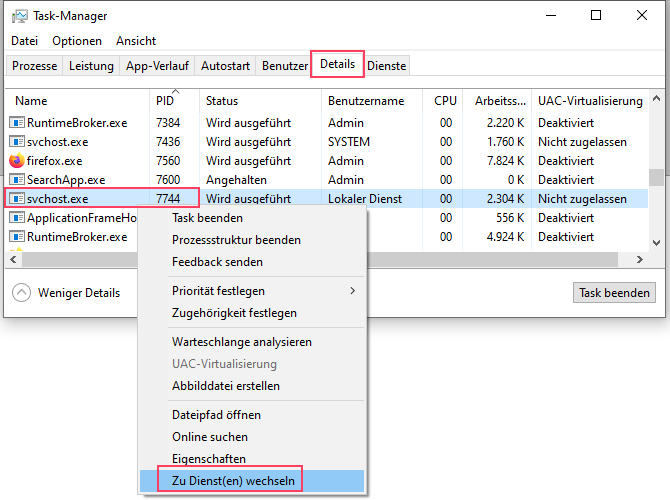Select the Details tab
Image resolution: width=670 pixels, height=500 pixels.
[338, 64]
